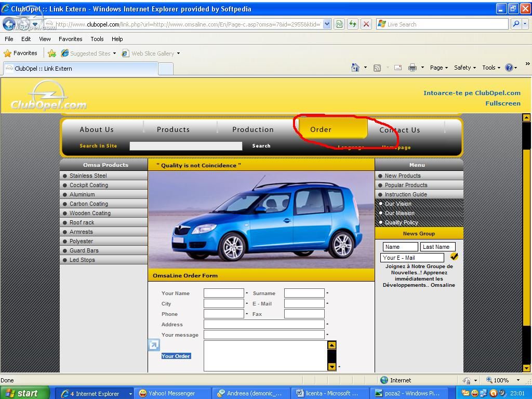This screenshot has height=399, width=532.
Task: Open the View menu
Action: tap(45, 39)
